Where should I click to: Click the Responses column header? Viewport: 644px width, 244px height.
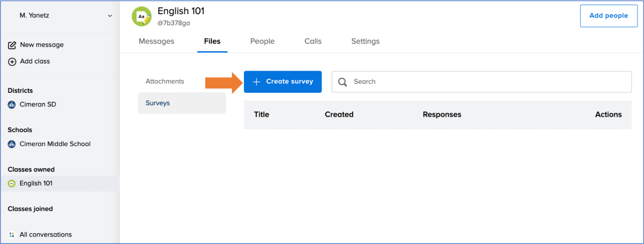point(442,115)
